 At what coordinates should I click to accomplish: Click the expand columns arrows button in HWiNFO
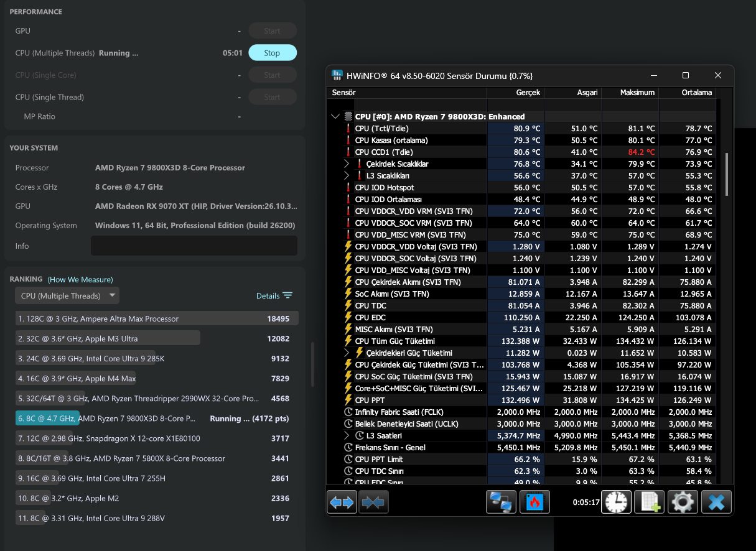pos(342,502)
